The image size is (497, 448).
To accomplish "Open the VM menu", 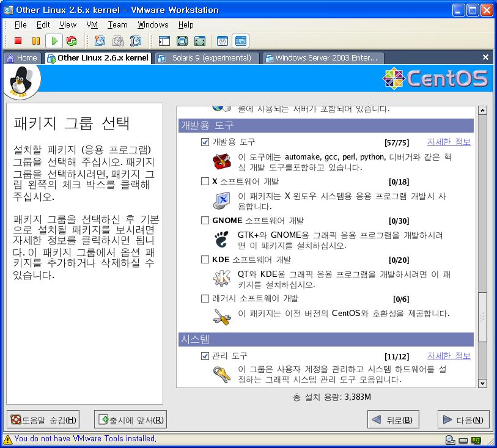I will [92, 25].
